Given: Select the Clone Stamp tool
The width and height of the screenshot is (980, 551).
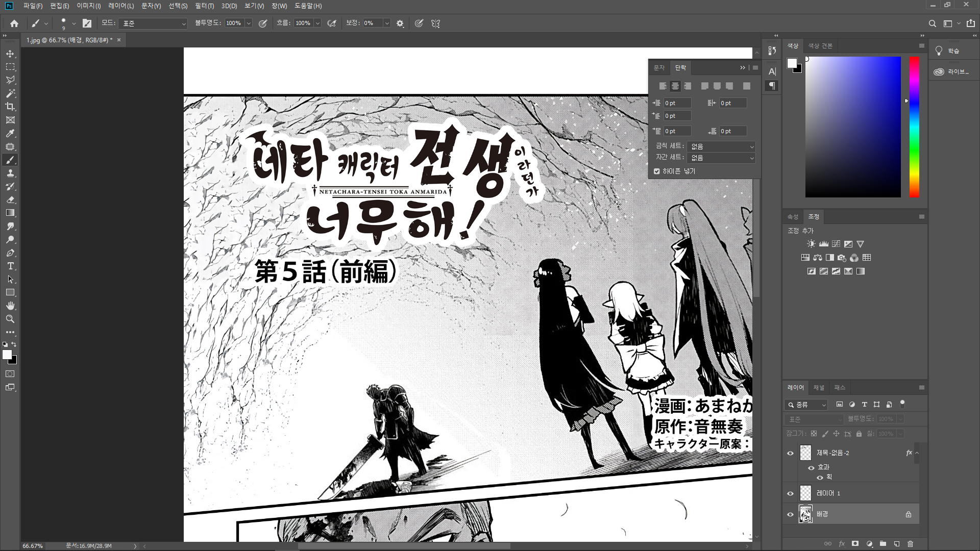Looking at the screenshot, I should tap(10, 173).
